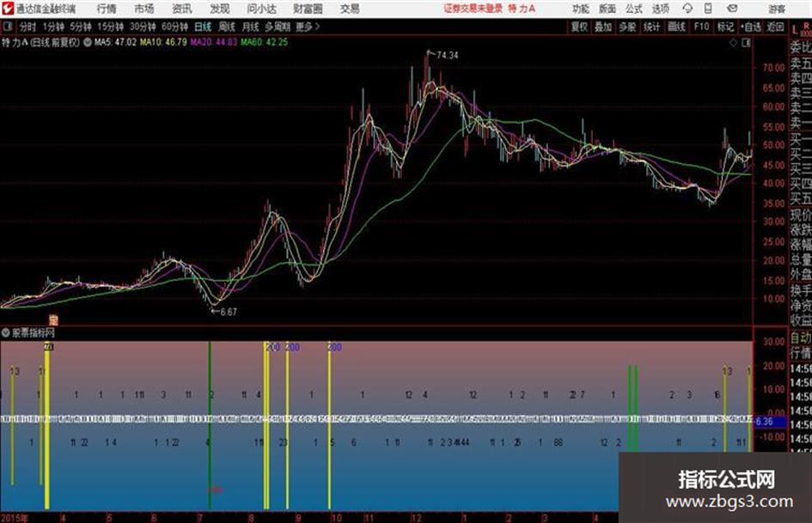Open the 市场 menu
Image resolution: width=812 pixels, height=523 pixels.
(x=144, y=9)
